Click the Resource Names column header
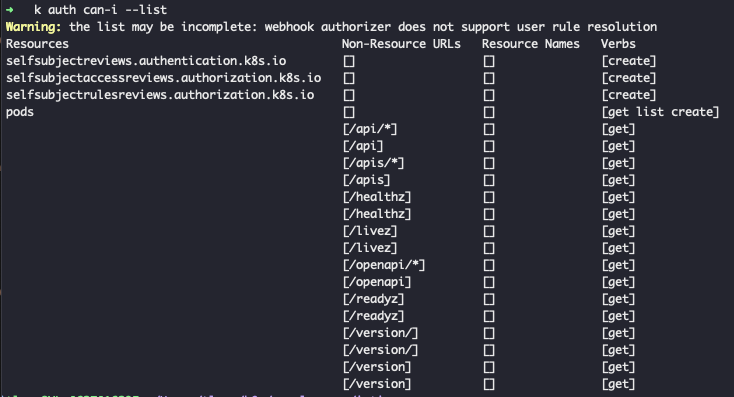The image size is (734, 397). click(531, 44)
